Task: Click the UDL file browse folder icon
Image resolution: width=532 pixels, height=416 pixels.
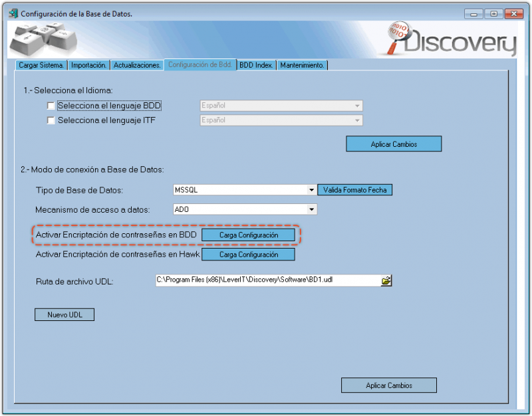Action: (386, 280)
